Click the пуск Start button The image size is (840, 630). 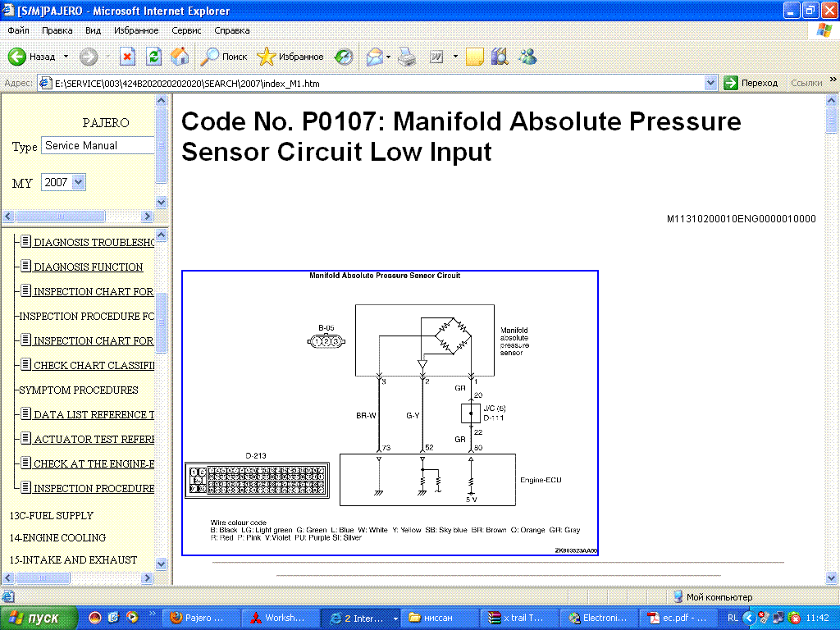coord(38,618)
